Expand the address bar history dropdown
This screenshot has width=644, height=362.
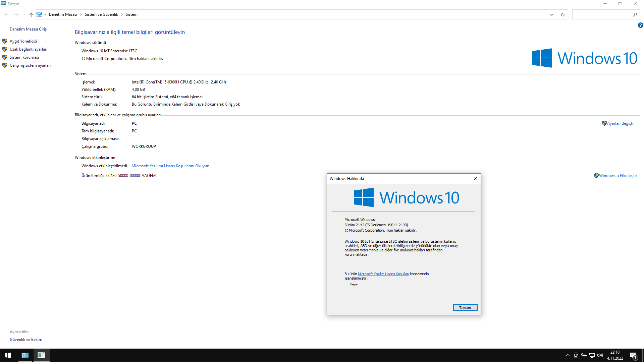551,14
